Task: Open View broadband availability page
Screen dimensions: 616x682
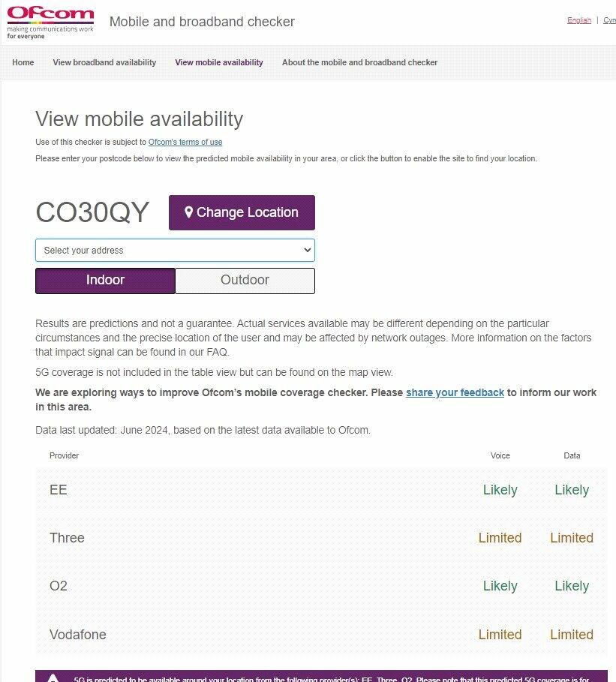Action: click(x=104, y=62)
